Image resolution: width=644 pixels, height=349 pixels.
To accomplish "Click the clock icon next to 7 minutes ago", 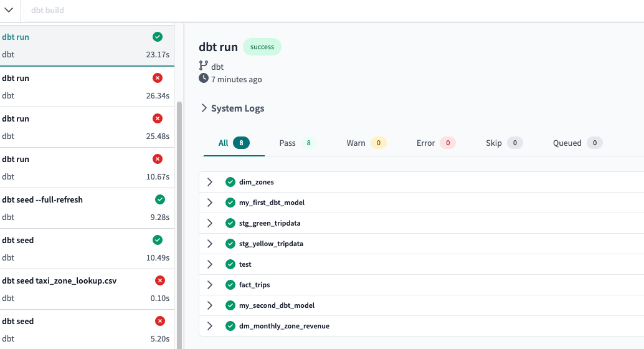I will 203,78.
